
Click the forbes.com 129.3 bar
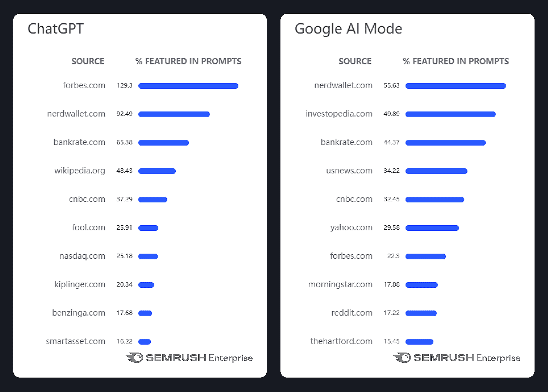188,86
